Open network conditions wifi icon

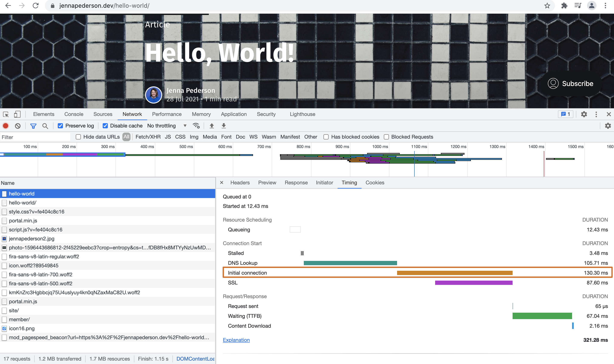pos(196,126)
